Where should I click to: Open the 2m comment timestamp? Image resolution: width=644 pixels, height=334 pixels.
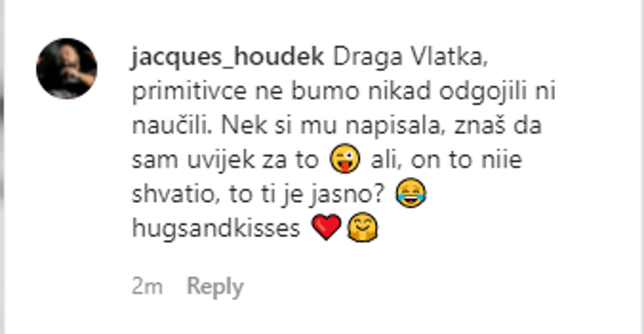coord(147,286)
